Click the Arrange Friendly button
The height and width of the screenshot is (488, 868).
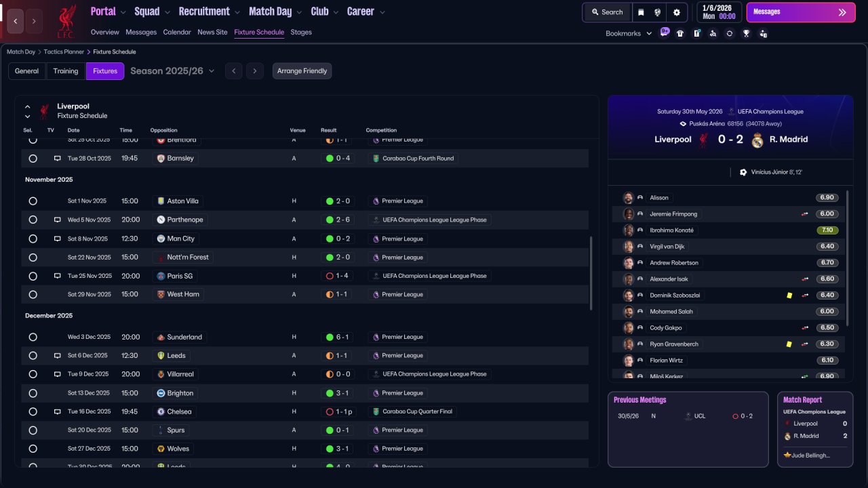[x=302, y=71]
